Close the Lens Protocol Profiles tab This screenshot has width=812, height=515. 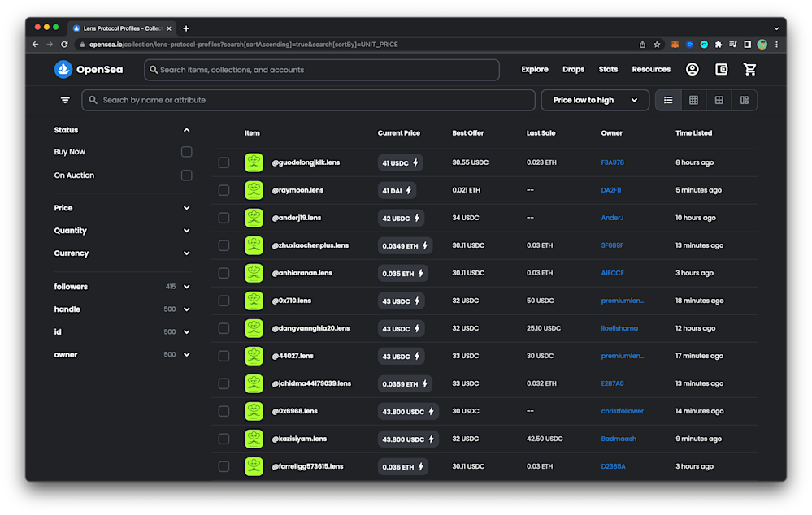[169, 28]
